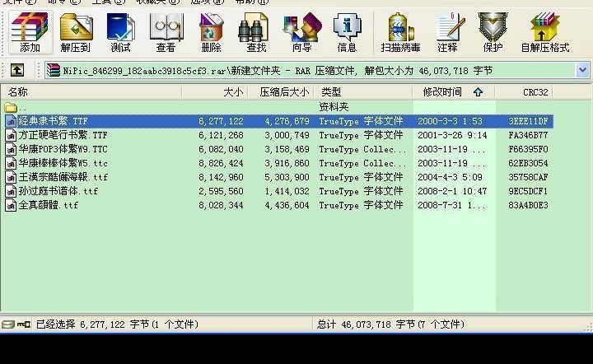Click the 删除 (Delete) recycle icon

[x=211, y=32]
